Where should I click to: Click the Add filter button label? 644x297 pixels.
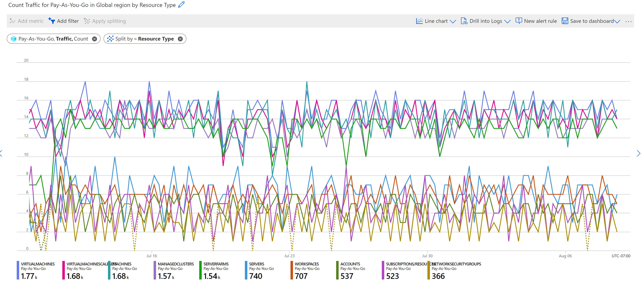point(68,21)
